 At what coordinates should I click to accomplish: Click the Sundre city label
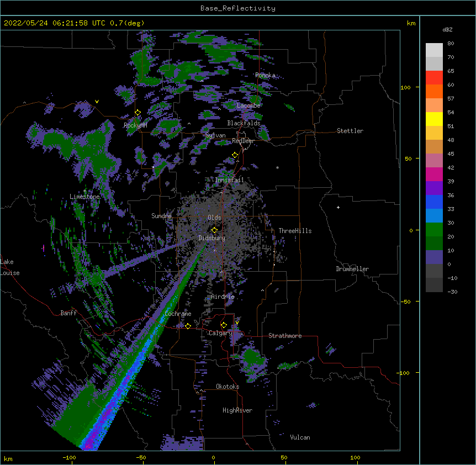161,216
